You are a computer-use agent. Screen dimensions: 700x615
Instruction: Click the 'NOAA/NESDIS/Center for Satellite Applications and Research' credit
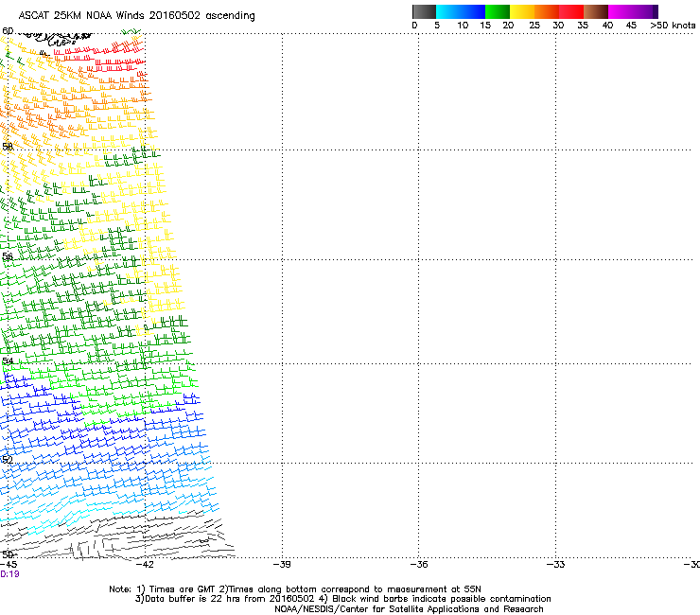[x=409, y=609]
